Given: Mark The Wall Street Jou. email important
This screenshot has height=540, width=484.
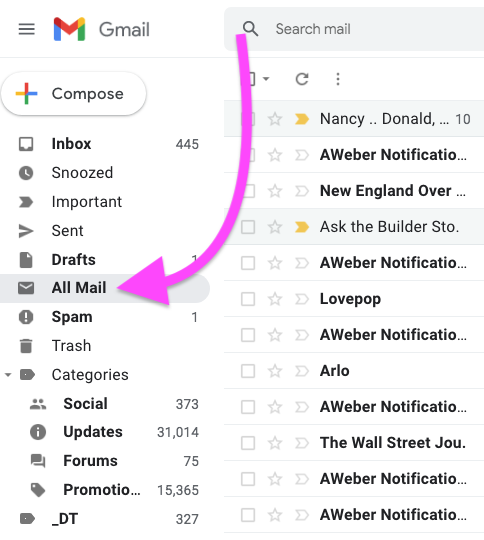Looking at the screenshot, I should click(302, 443).
